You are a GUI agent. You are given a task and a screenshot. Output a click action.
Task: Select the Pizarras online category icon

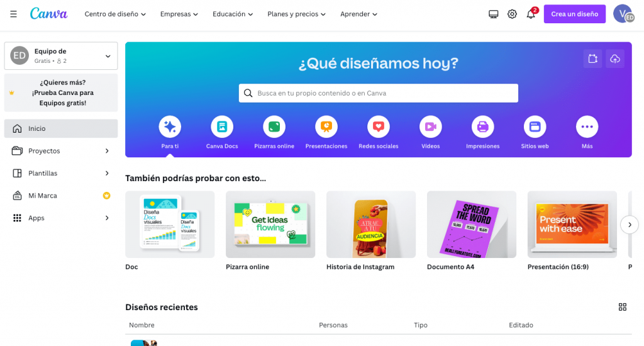coord(274,127)
